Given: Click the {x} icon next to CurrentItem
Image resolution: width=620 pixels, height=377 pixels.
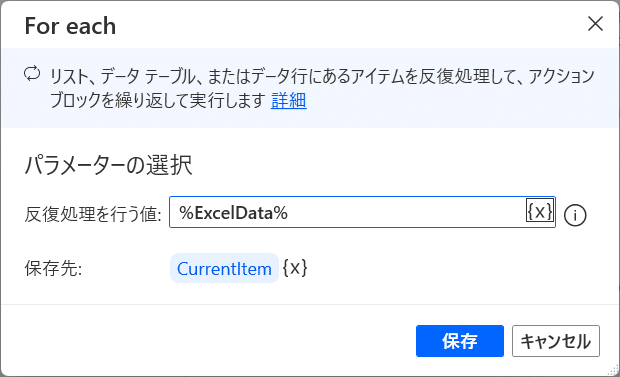Looking at the screenshot, I should [295, 268].
